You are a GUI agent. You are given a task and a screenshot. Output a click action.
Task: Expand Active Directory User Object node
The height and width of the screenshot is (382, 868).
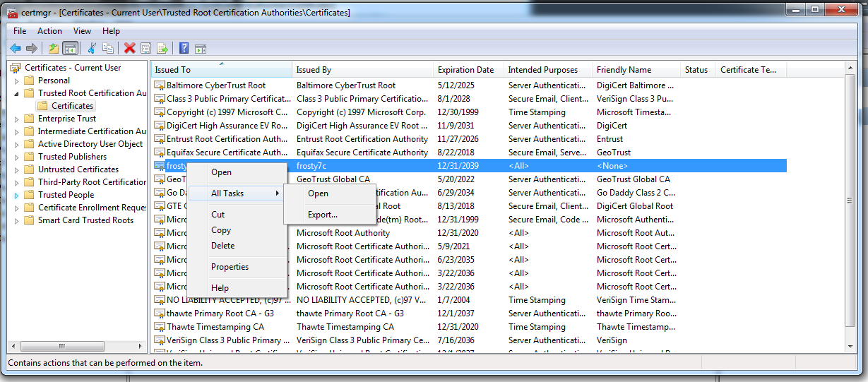[17, 144]
